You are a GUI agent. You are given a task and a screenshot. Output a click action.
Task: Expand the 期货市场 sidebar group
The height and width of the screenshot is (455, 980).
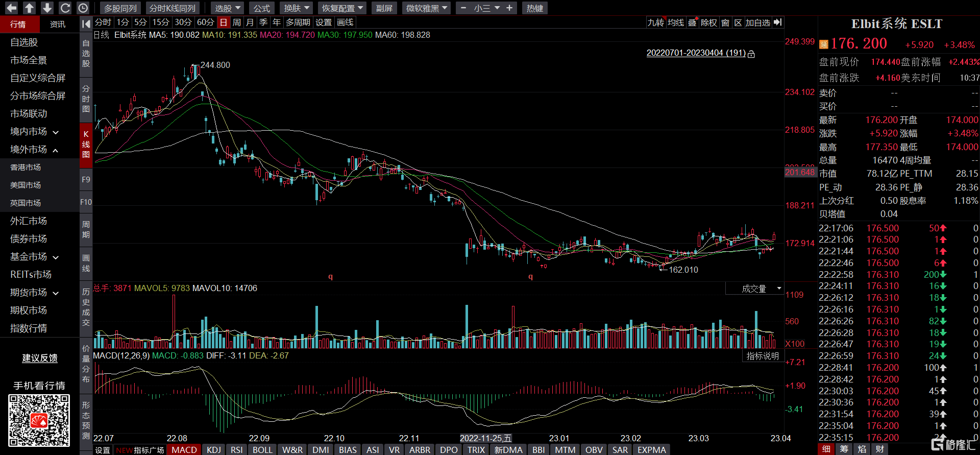click(x=34, y=293)
